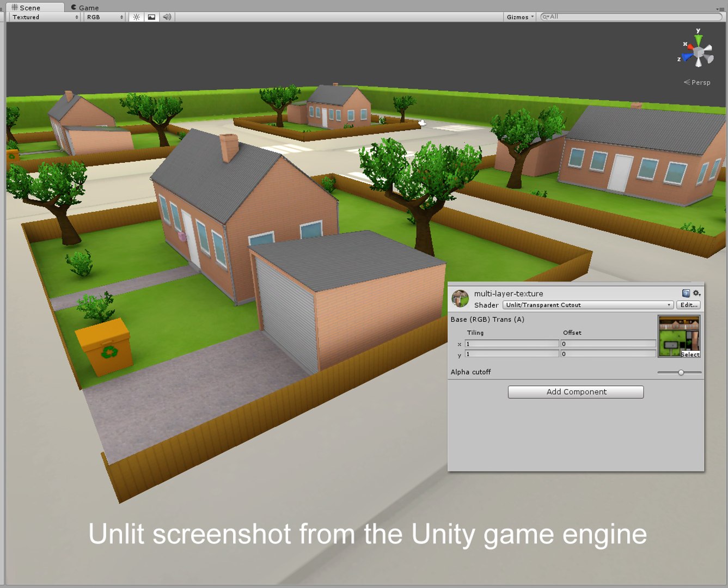Click the center cube of the orientation gizmo
This screenshot has height=588, width=728.
[x=698, y=52]
